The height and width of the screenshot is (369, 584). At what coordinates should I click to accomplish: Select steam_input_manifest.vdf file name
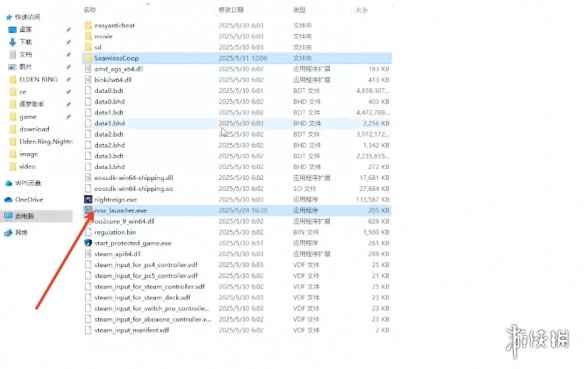132,330
